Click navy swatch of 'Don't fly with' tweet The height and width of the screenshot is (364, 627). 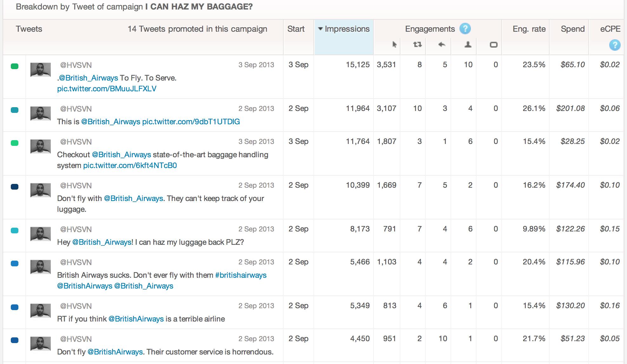coord(15,187)
